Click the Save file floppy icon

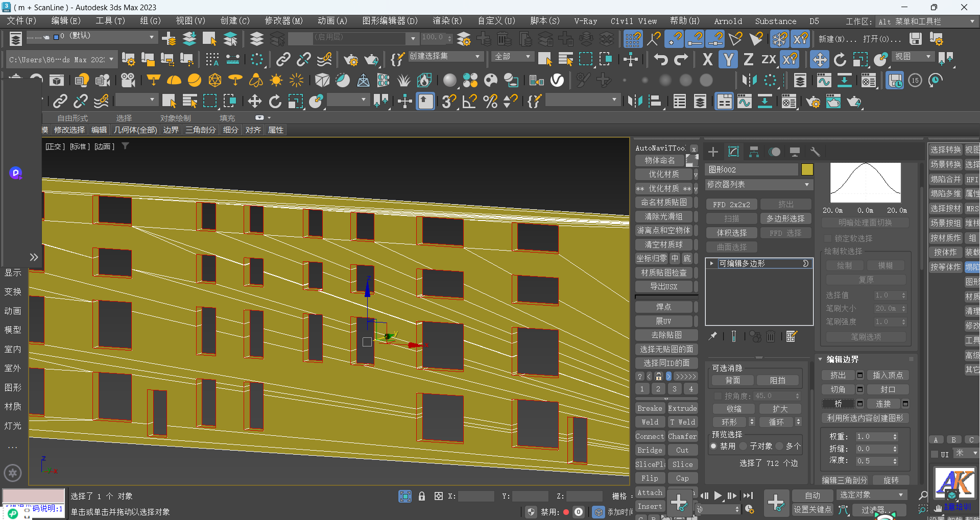[x=916, y=39]
